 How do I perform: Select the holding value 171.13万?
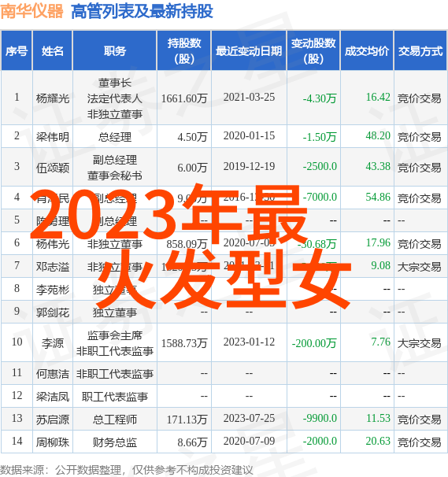pyautogui.click(x=187, y=420)
